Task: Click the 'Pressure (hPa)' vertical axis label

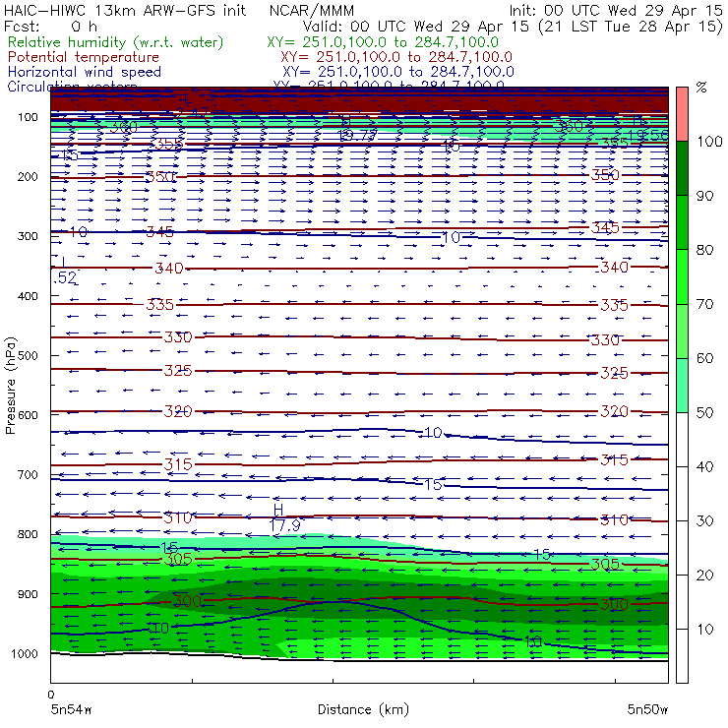Action: click(x=10, y=386)
